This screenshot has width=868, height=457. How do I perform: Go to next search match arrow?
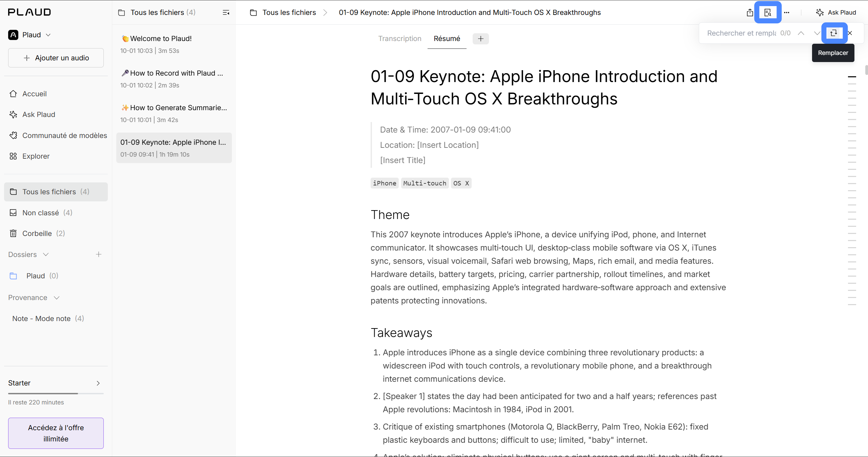817,33
